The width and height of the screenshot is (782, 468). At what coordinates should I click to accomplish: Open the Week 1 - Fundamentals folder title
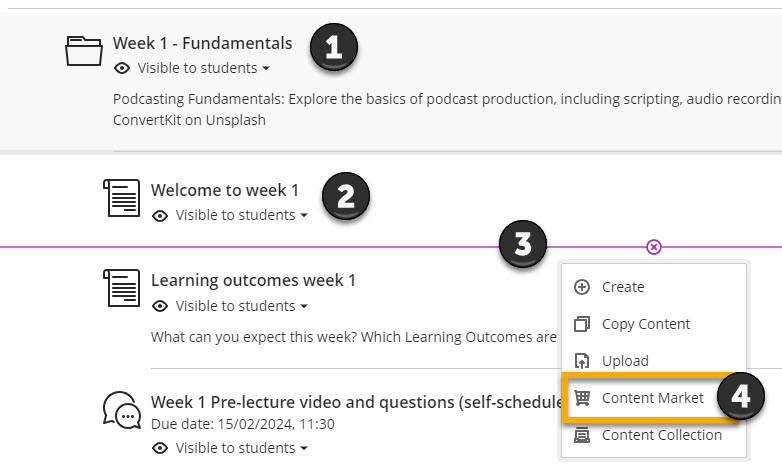pos(202,43)
